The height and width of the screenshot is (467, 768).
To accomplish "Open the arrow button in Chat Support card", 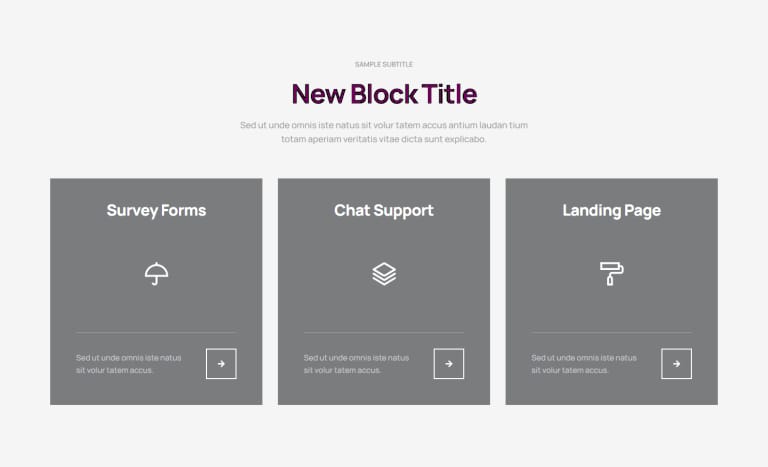I will coord(449,364).
